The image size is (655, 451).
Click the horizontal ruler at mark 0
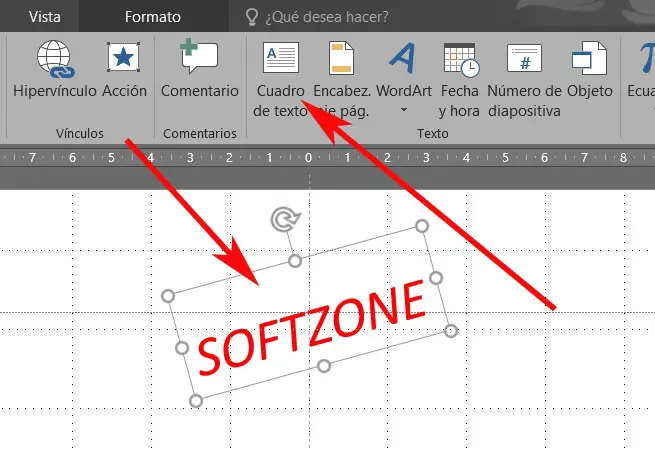308,157
